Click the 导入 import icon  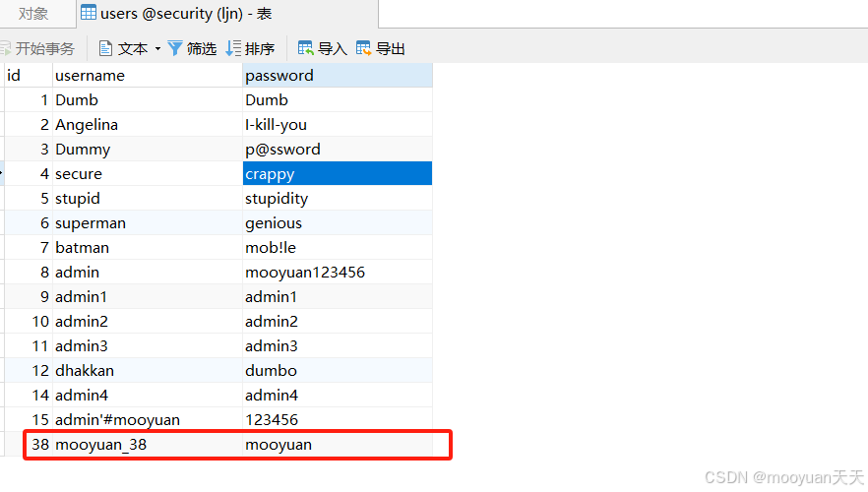[x=305, y=48]
